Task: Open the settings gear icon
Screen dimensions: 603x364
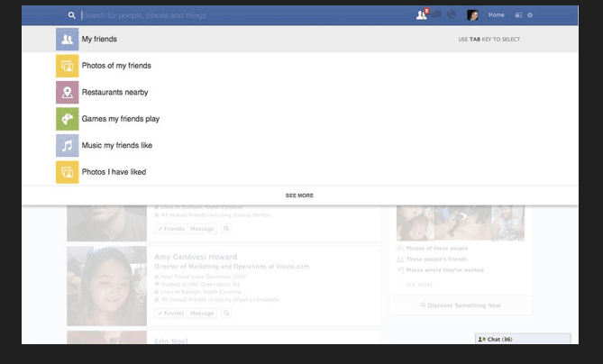Action: pyautogui.click(x=530, y=15)
